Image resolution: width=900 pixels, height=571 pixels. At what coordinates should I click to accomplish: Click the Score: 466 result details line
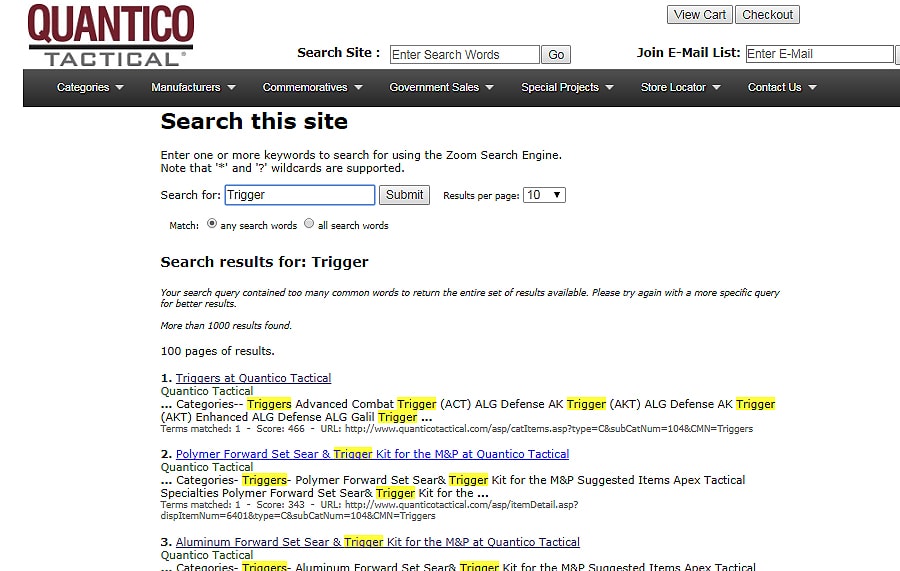point(457,429)
